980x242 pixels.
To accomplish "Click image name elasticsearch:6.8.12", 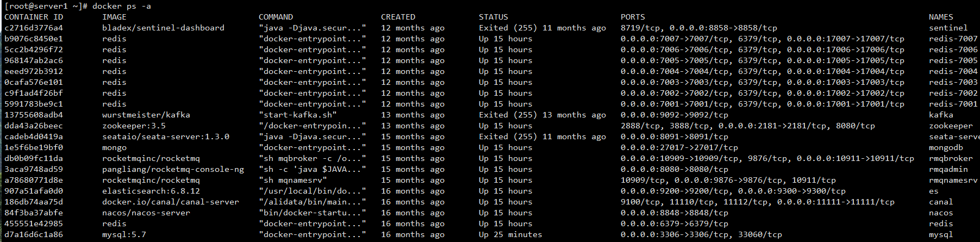I will [151, 191].
